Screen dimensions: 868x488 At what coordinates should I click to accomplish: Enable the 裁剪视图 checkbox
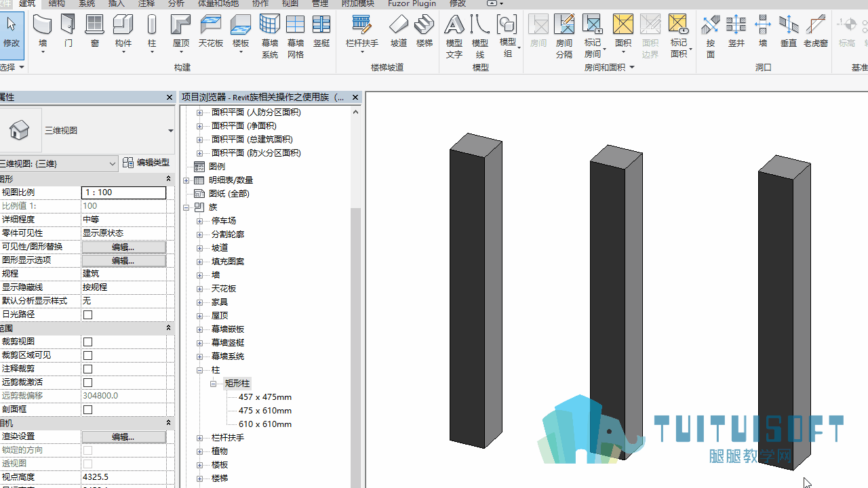87,342
